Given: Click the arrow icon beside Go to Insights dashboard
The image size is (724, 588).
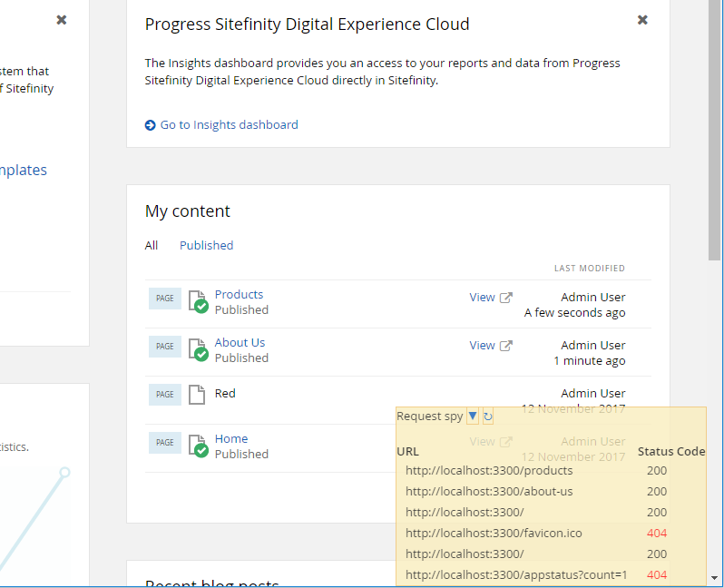Looking at the screenshot, I should click(x=150, y=125).
